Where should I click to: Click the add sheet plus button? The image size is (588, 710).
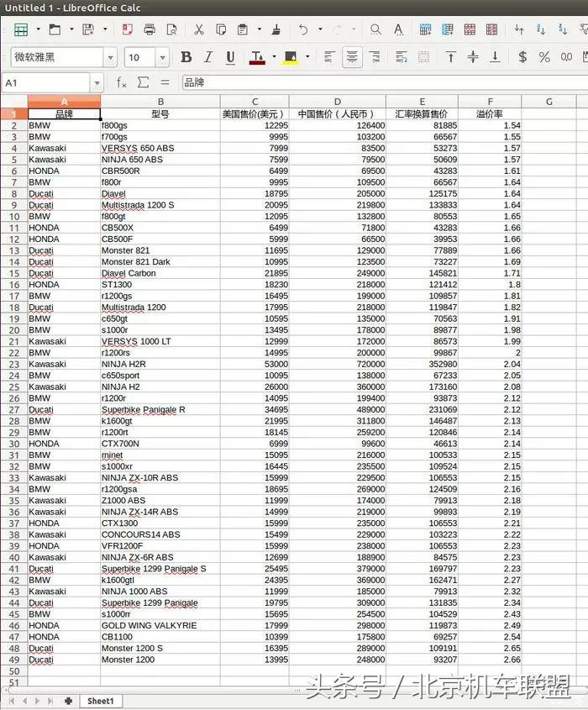click(68, 701)
